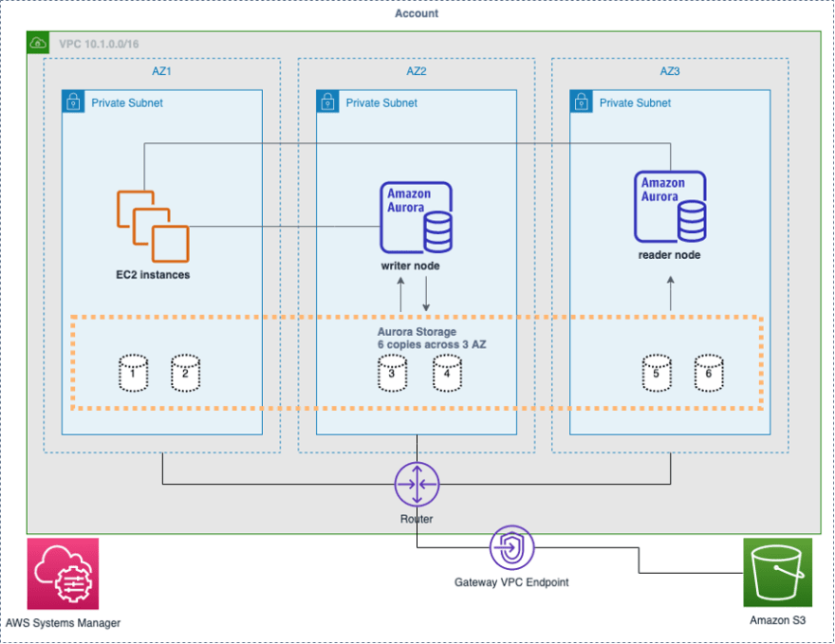Click the AWS Systems Manager label
835x644 pixels.
tap(63, 623)
